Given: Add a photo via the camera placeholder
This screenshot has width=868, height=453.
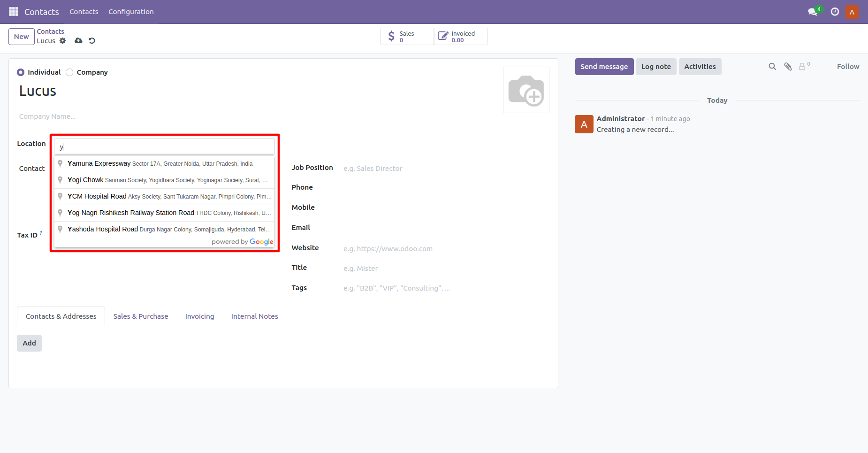Looking at the screenshot, I should point(525,90).
